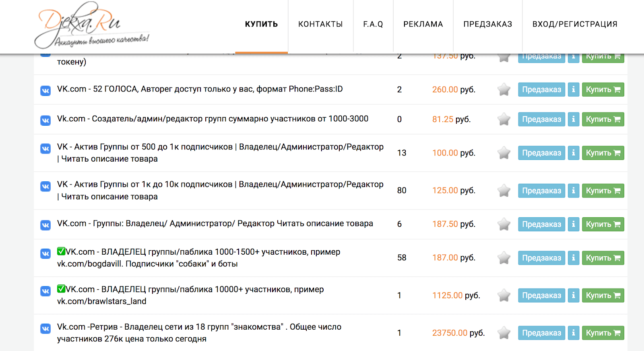
Task: Click VK icon next to Ретрив listing
Action: point(45,328)
